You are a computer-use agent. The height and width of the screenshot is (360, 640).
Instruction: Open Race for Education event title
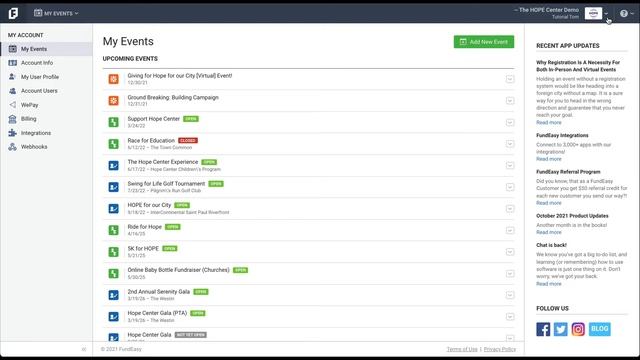[x=151, y=140]
